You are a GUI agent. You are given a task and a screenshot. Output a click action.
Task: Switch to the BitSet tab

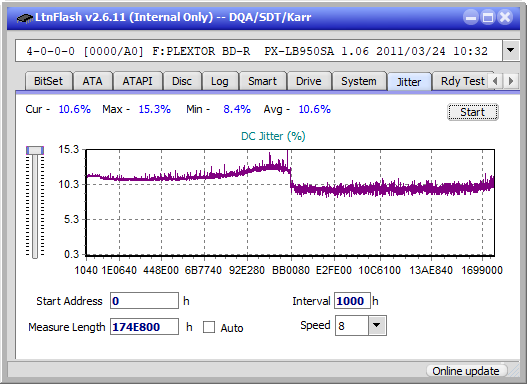pyautogui.click(x=48, y=81)
